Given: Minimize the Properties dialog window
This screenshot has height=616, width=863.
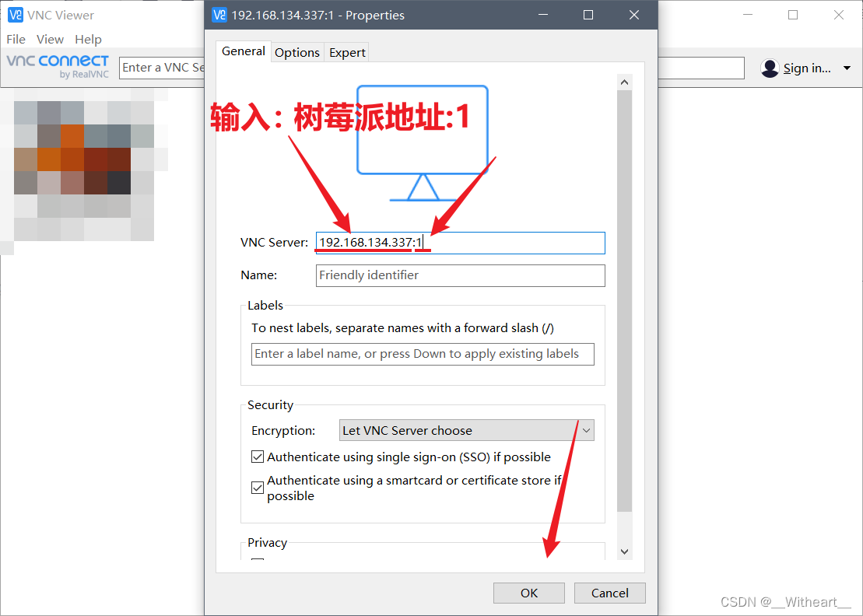Looking at the screenshot, I should pos(543,15).
